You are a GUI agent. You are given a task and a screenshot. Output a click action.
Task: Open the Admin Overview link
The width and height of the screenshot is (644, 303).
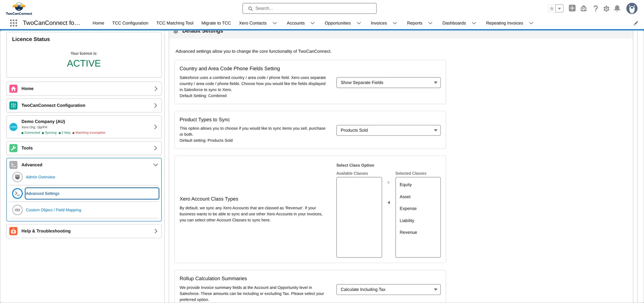[40, 177]
